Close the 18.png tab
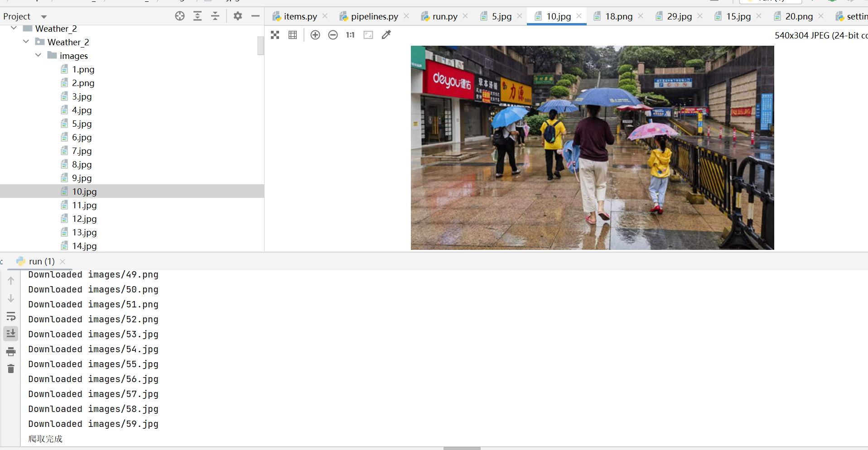 tap(641, 16)
